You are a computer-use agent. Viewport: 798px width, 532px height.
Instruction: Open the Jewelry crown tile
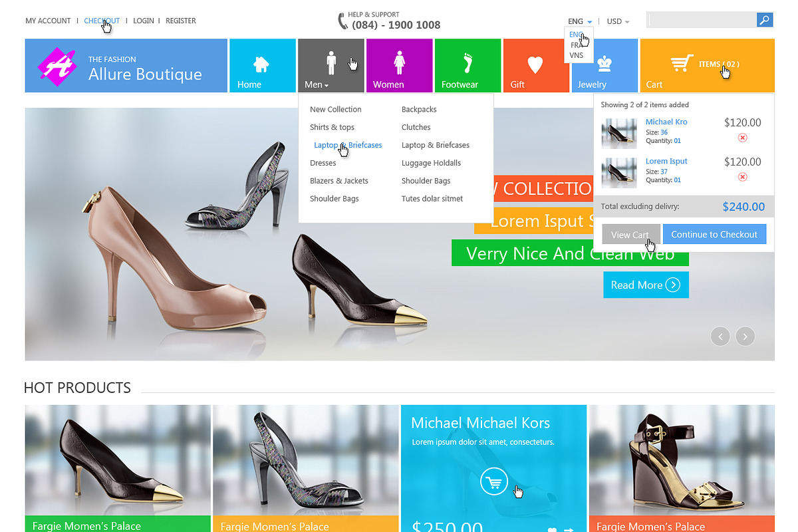(604, 65)
